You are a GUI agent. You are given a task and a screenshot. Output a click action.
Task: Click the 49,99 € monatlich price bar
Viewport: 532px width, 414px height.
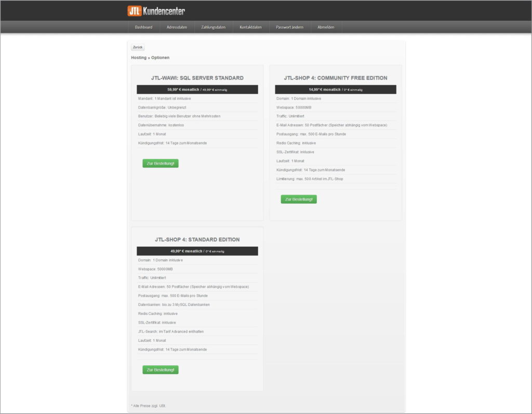197,251
